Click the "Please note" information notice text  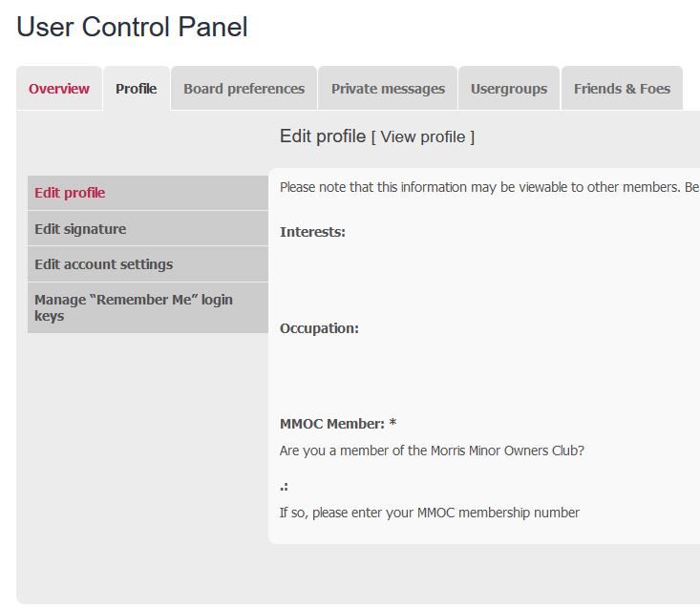(490, 187)
